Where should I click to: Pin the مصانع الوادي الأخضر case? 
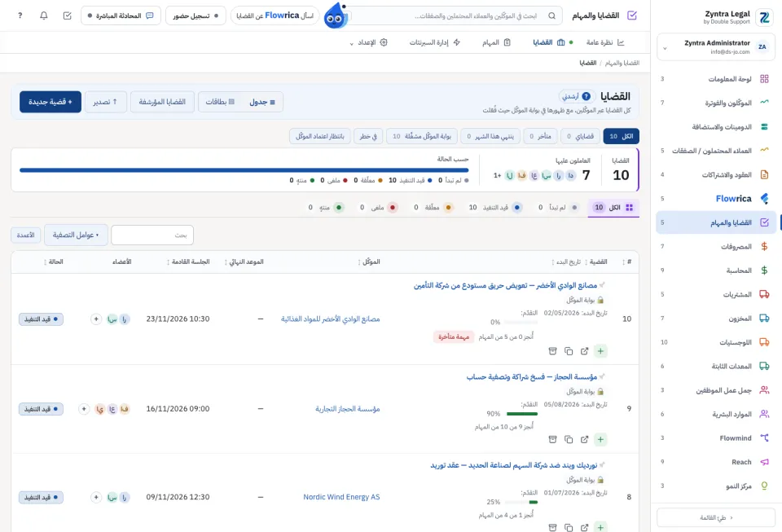click(602, 284)
